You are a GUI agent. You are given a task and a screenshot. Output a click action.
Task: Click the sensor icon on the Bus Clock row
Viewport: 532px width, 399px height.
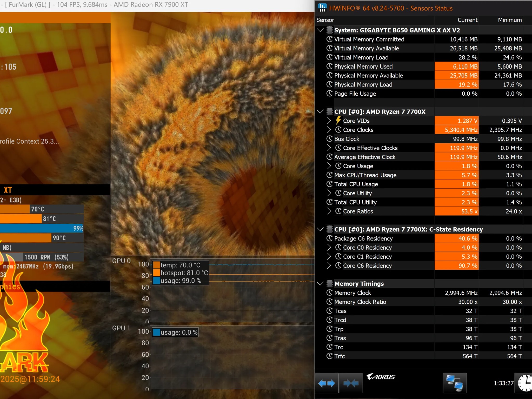click(329, 139)
